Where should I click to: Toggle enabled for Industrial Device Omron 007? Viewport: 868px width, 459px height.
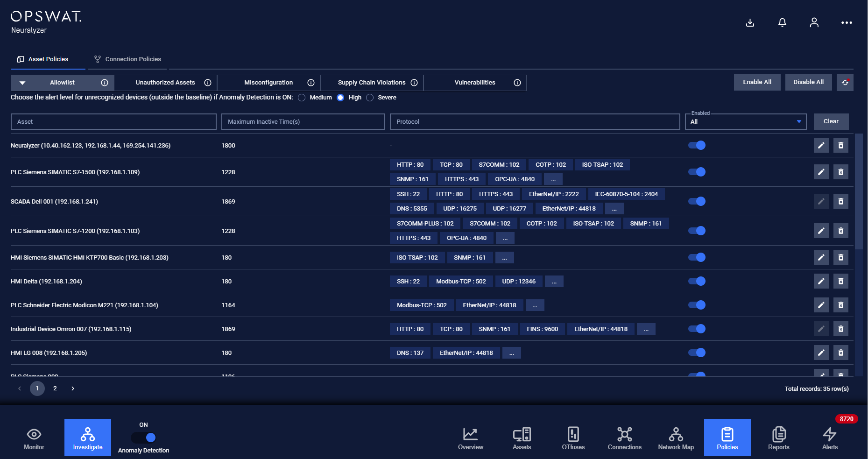click(x=697, y=329)
